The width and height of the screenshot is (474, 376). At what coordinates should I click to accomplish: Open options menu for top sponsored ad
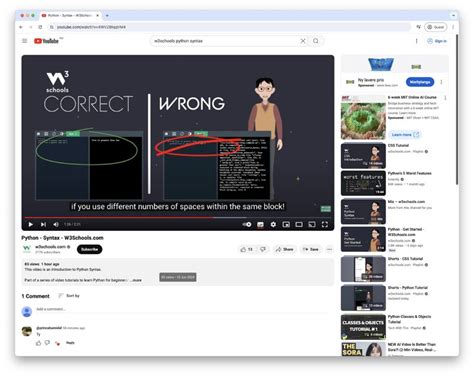click(441, 82)
